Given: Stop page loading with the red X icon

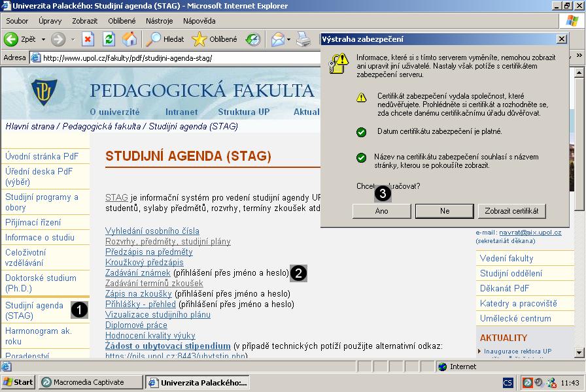Looking at the screenshot, I should pos(88,39).
